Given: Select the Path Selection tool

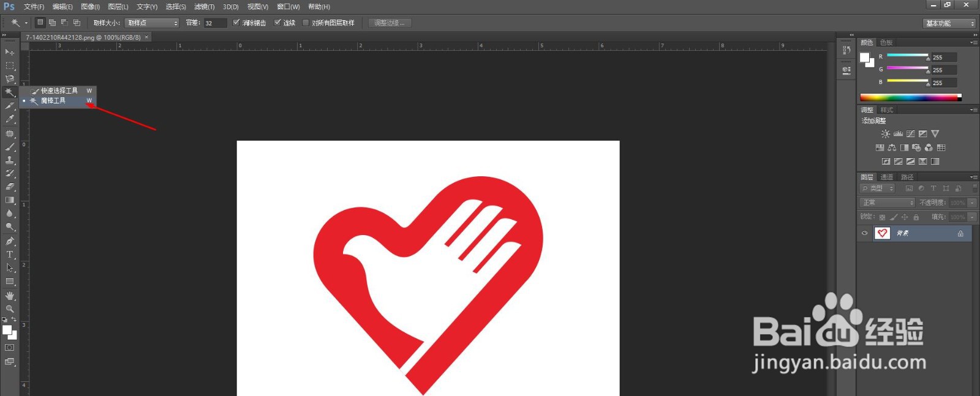Looking at the screenshot, I should pos(10,268).
